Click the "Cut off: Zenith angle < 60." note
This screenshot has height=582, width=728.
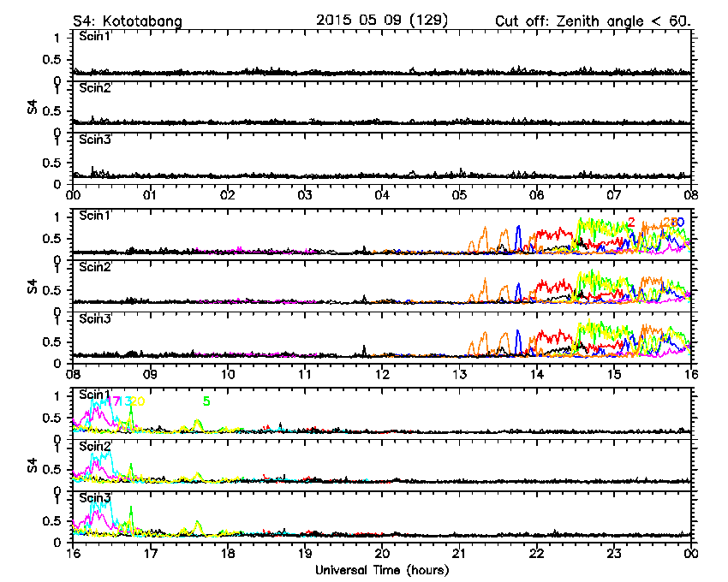coord(593,21)
